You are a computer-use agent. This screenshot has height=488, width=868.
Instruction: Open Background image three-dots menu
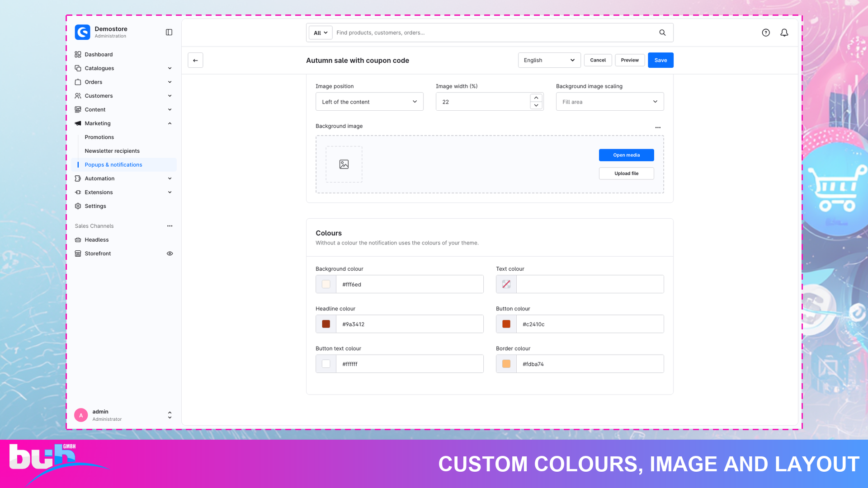click(658, 127)
